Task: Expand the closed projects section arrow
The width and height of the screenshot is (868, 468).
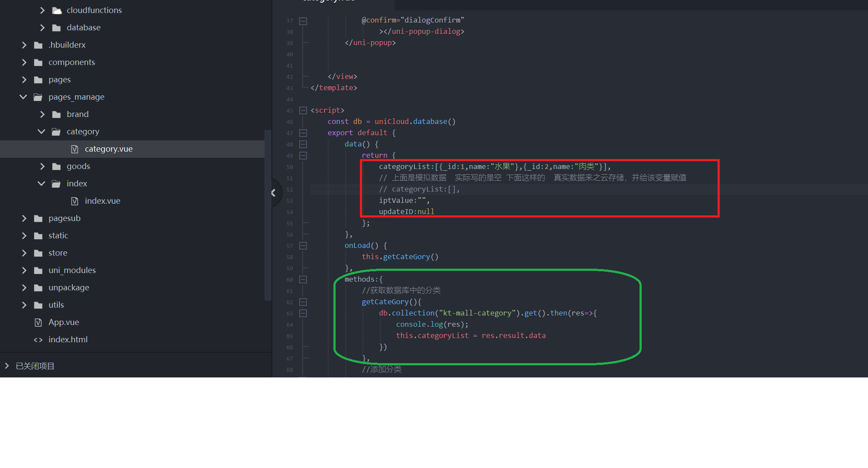Action: pos(7,366)
